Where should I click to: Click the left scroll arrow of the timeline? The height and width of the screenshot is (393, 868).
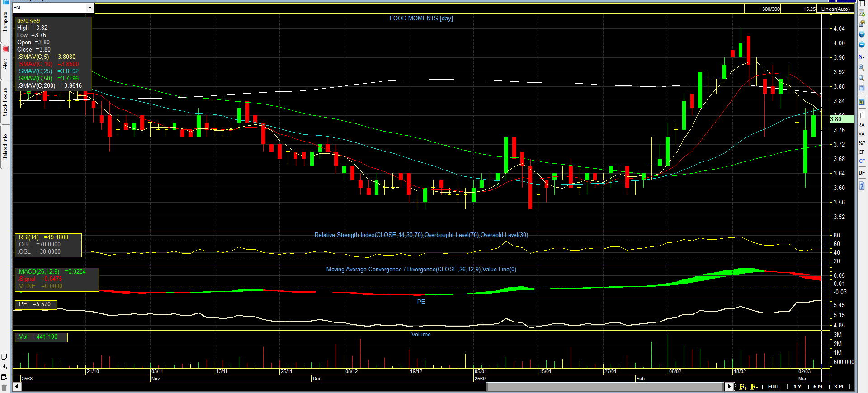coord(17,387)
